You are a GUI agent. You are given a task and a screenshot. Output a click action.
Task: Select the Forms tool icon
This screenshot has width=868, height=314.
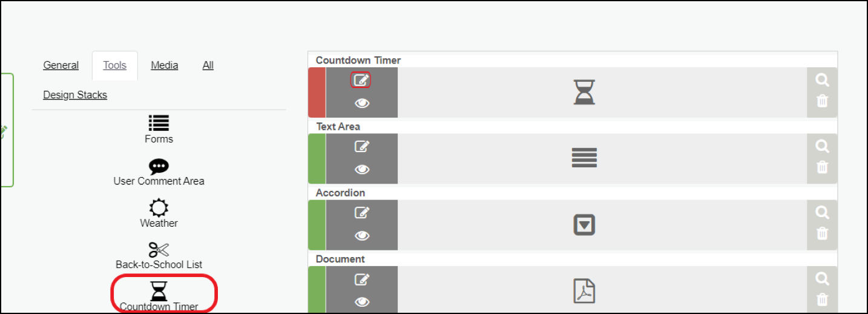click(x=159, y=123)
